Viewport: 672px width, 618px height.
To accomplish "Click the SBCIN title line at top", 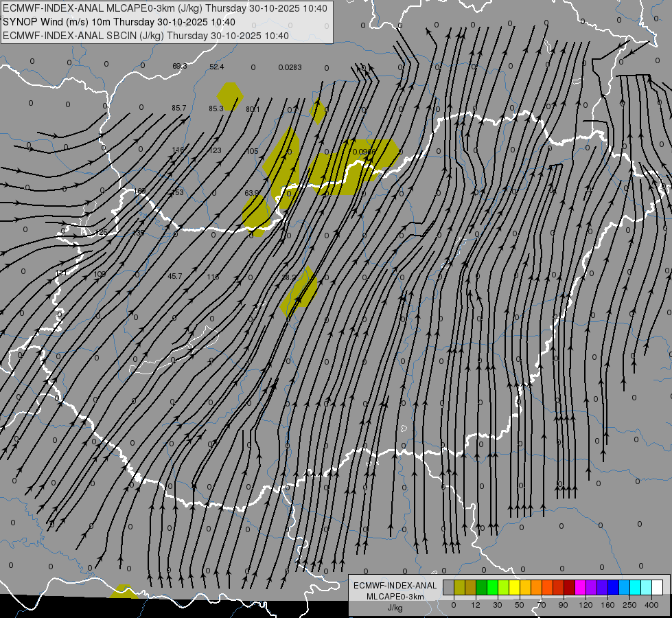I will coord(146,36).
